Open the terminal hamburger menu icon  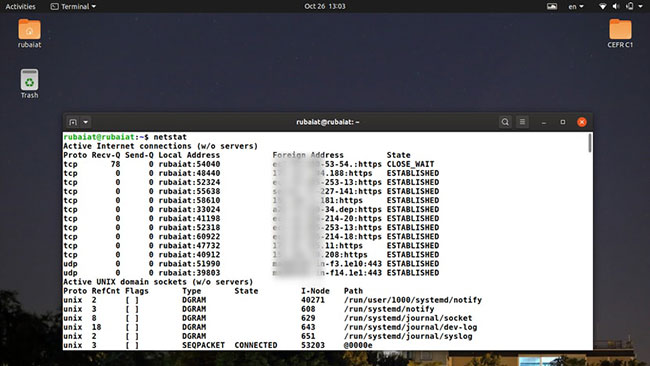pos(522,122)
